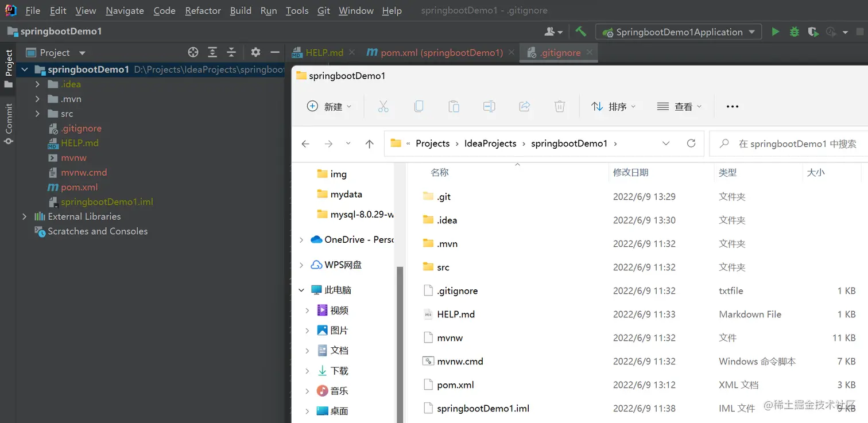Click IdeaProjects in the address breadcrumb
Screen dimensions: 868x423
click(x=490, y=143)
